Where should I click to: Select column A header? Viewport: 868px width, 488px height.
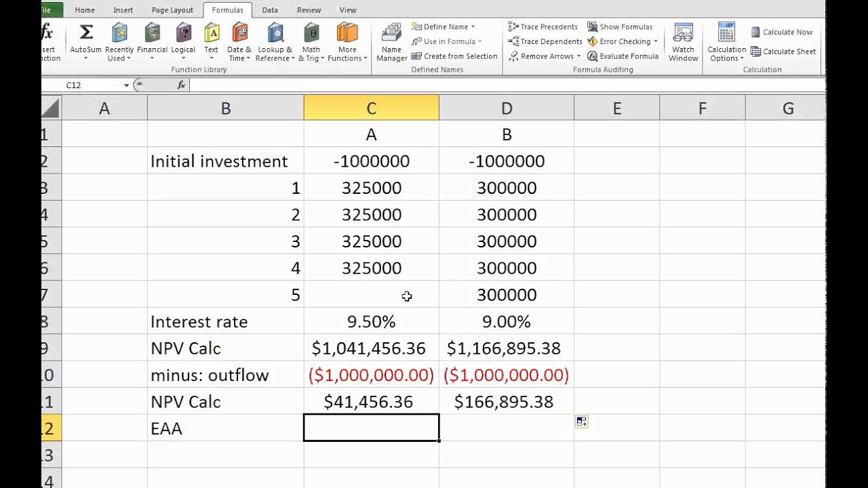click(x=104, y=108)
